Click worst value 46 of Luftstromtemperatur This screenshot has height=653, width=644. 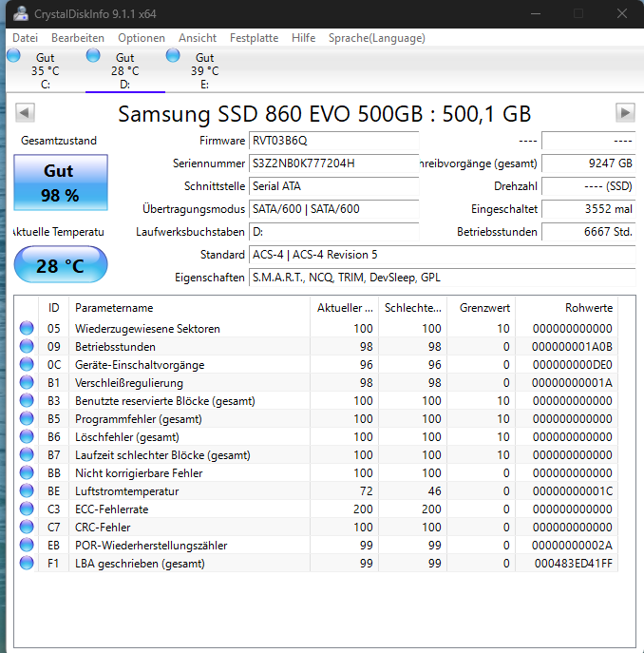434,491
